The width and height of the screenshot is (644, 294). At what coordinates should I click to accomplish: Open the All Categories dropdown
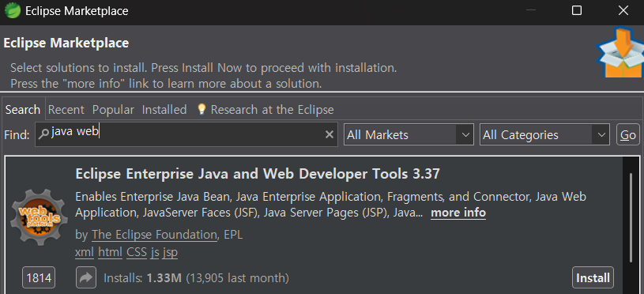coord(544,134)
